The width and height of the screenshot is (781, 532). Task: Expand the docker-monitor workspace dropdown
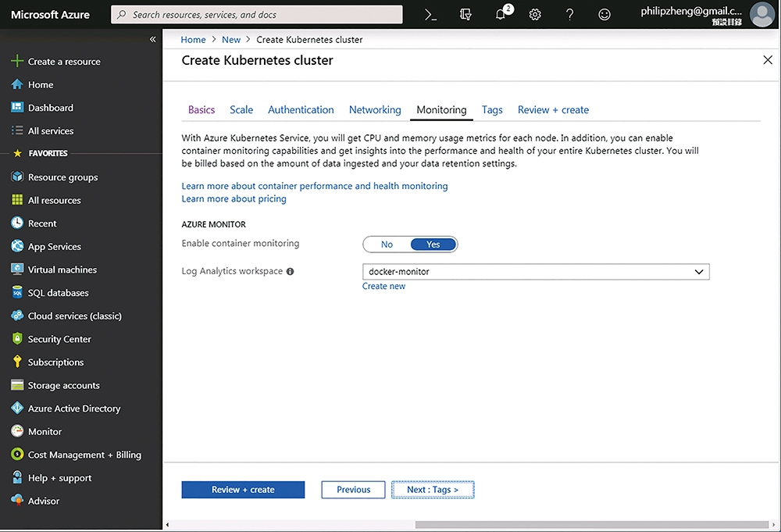point(536,272)
